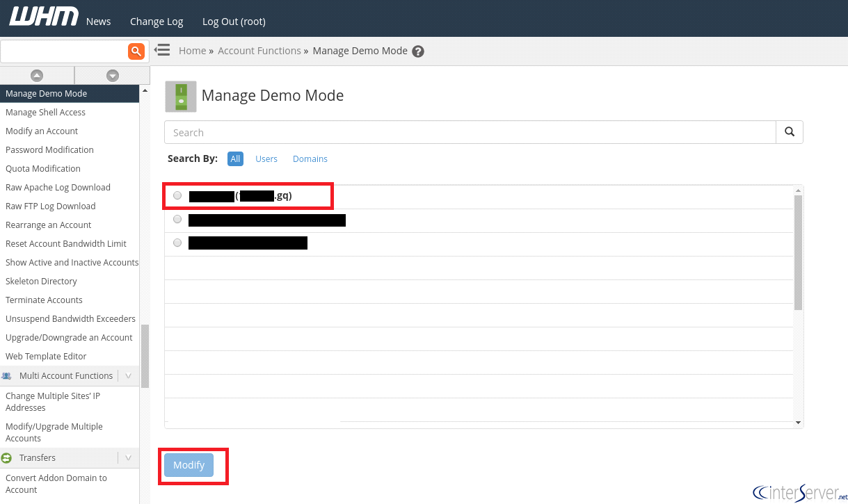Image resolution: width=848 pixels, height=504 pixels.
Task: Open Account Functions breadcrumb link
Action: point(259,51)
